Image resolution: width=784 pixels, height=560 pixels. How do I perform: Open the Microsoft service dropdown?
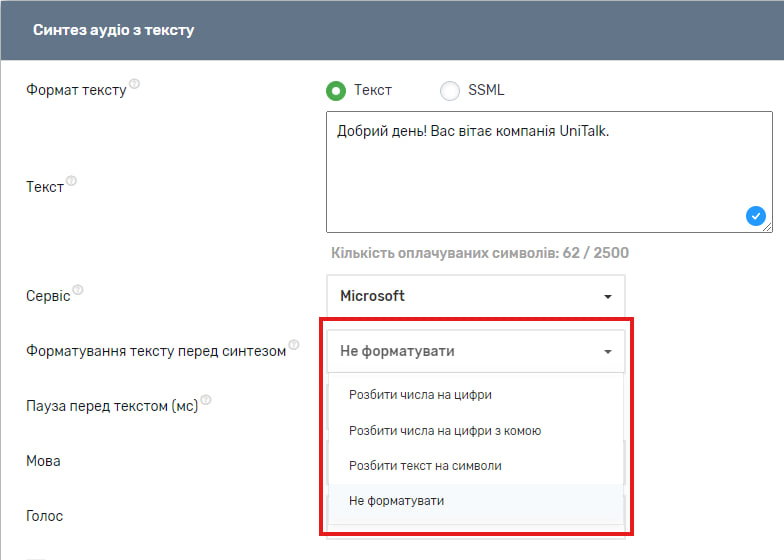475,296
